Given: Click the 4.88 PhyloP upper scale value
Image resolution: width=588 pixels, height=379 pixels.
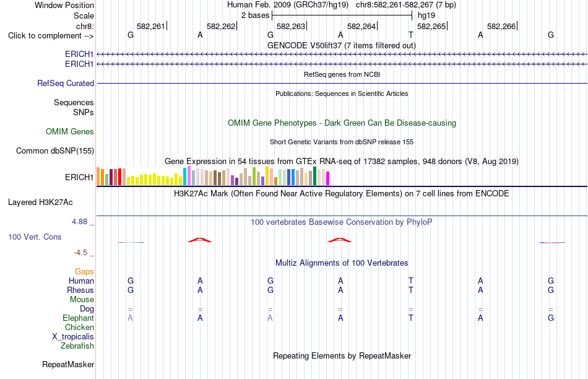Looking at the screenshot, I should (79, 222).
